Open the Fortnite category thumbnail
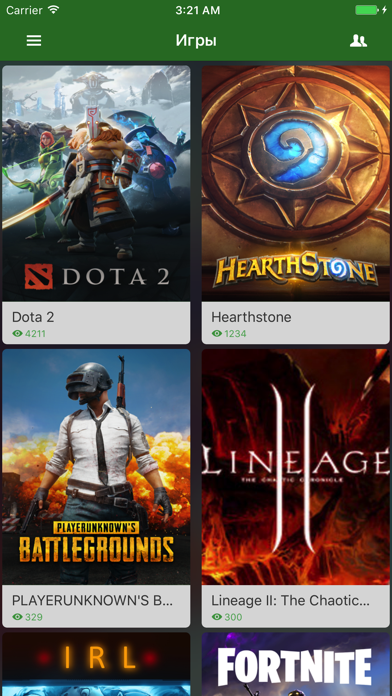 coord(296,664)
